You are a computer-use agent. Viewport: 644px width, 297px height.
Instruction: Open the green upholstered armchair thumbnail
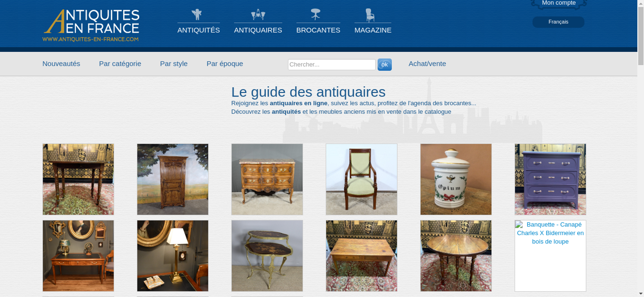click(x=362, y=179)
